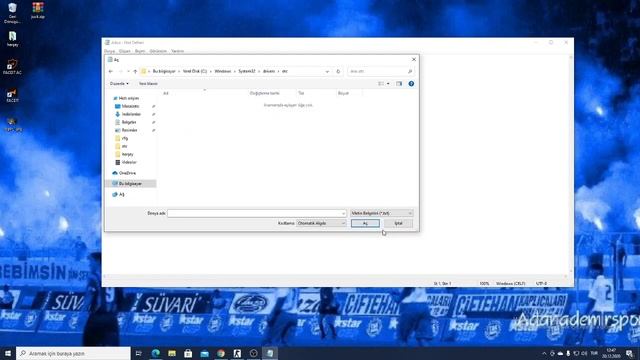Open the blue Help icon in the dialog
640x360 pixels.
click(x=411, y=84)
